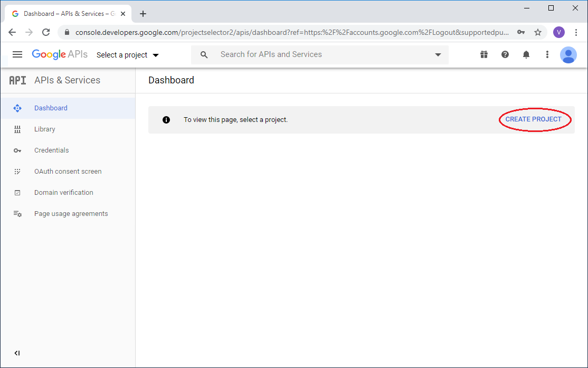Click the CREATE PROJECT button
The width and height of the screenshot is (588, 368).
coord(533,119)
